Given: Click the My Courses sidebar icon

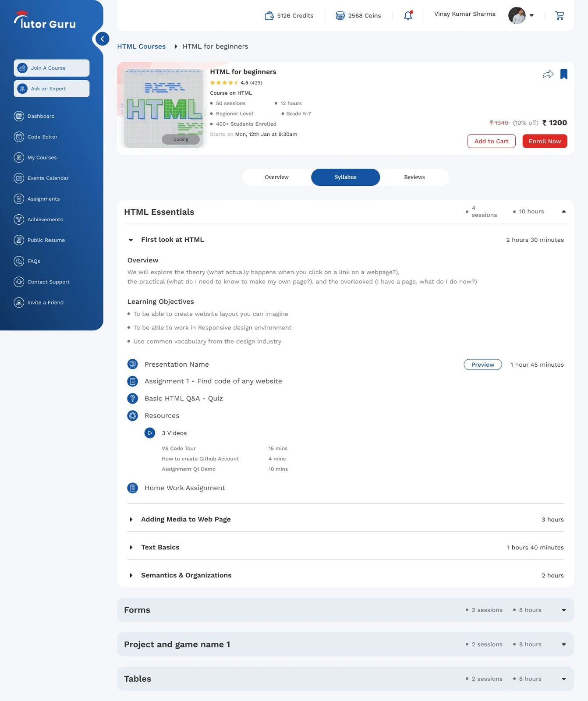Looking at the screenshot, I should [x=19, y=157].
